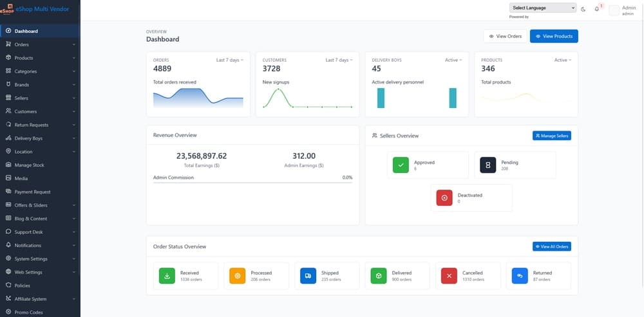
Task: Open Orders card Last 7 days filter
Action: pos(229,60)
